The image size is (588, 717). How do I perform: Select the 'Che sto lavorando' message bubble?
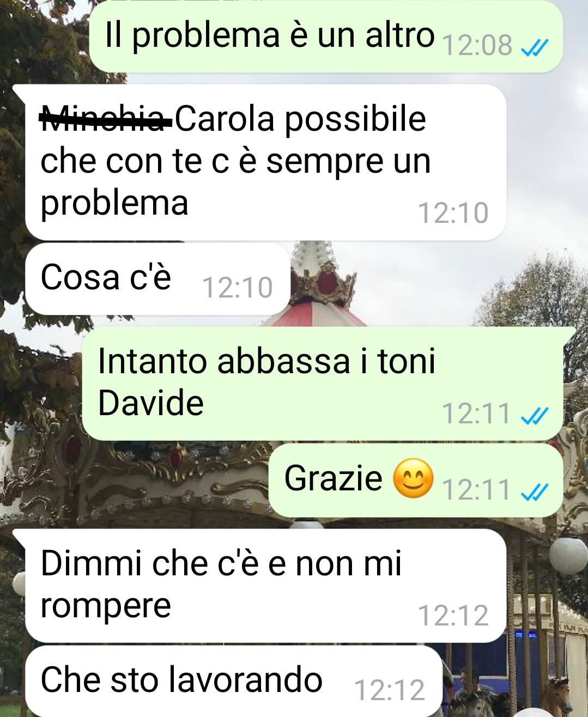tap(234, 682)
